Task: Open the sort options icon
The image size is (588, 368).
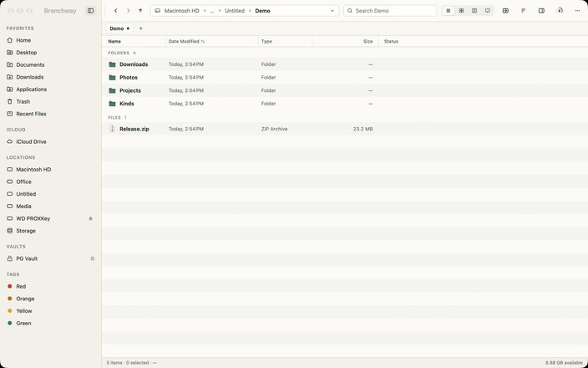Action: 524,11
